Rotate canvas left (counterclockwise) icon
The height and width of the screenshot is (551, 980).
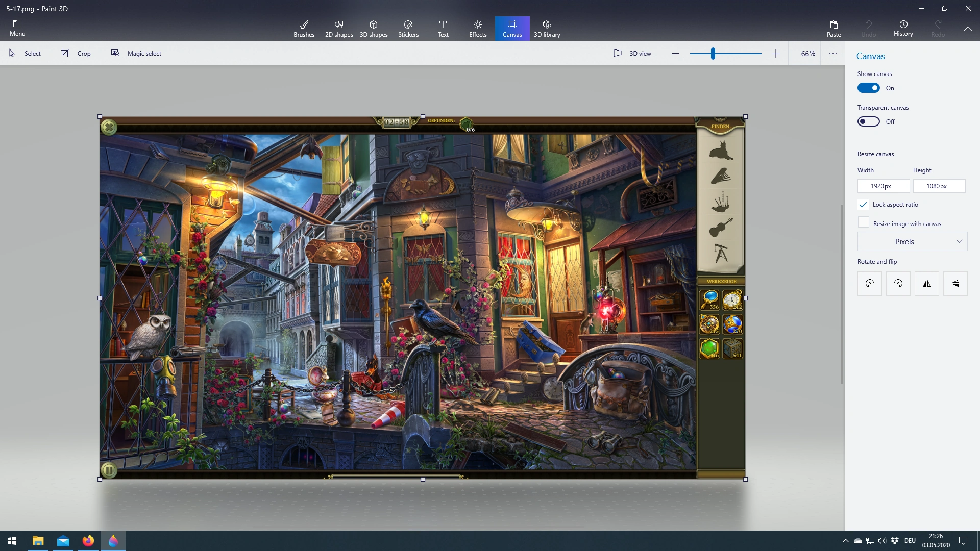870,284
